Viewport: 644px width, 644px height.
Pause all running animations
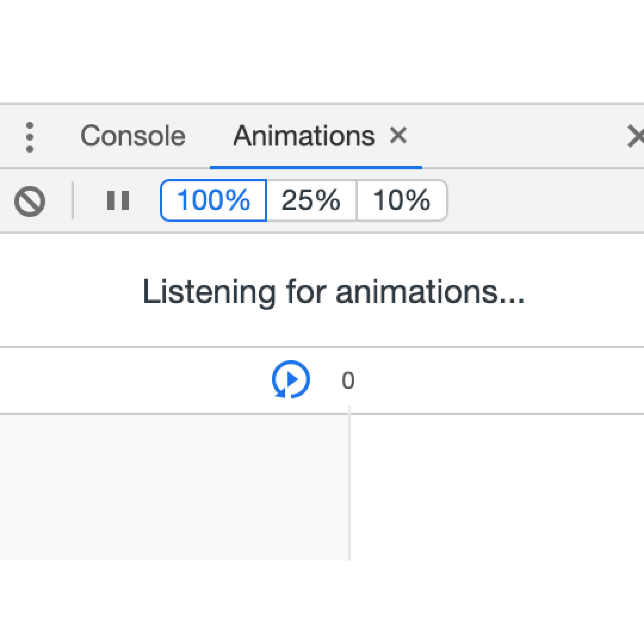[x=118, y=200]
